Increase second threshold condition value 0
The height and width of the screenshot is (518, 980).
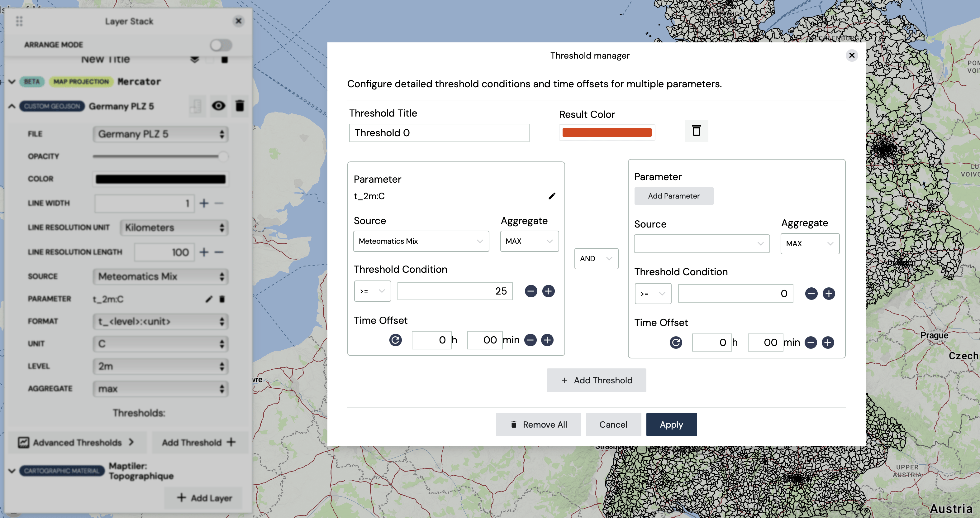829,294
